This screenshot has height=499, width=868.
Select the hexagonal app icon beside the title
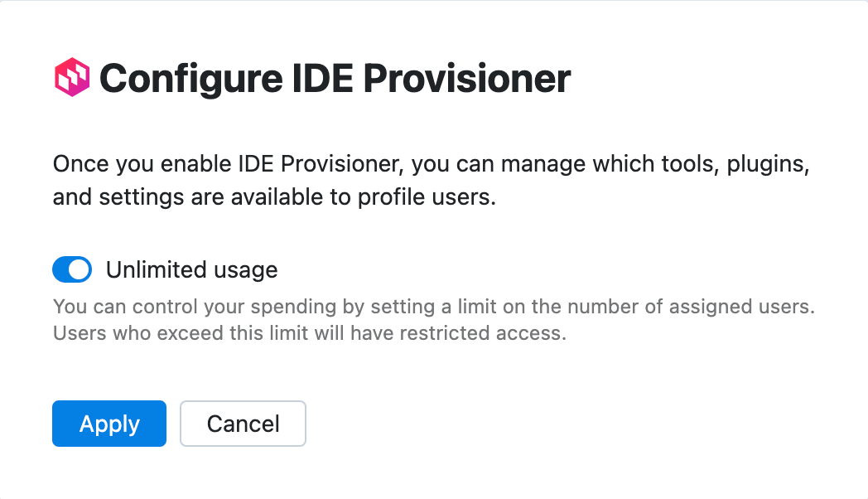tap(71, 78)
